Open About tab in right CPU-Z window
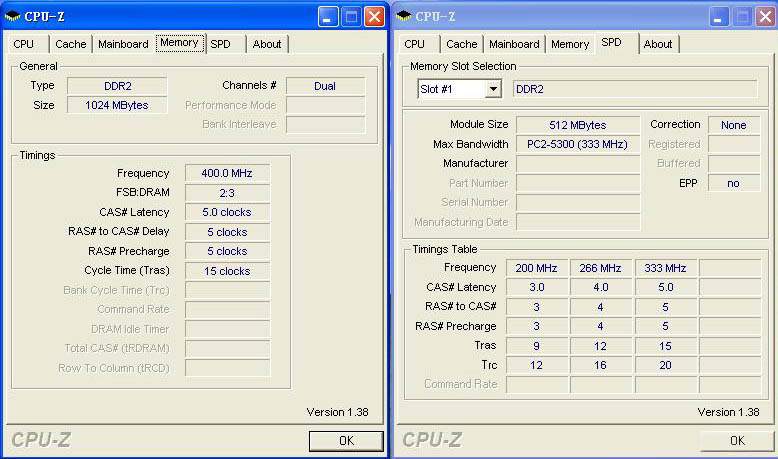The width and height of the screenshot is (778, 459). (x=658, y=44)
